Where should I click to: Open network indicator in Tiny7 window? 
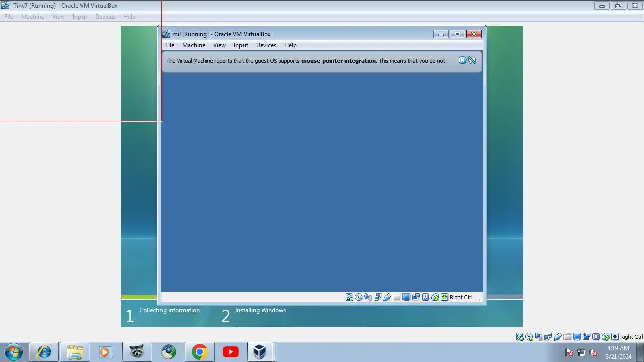click(x=548, y=337)
